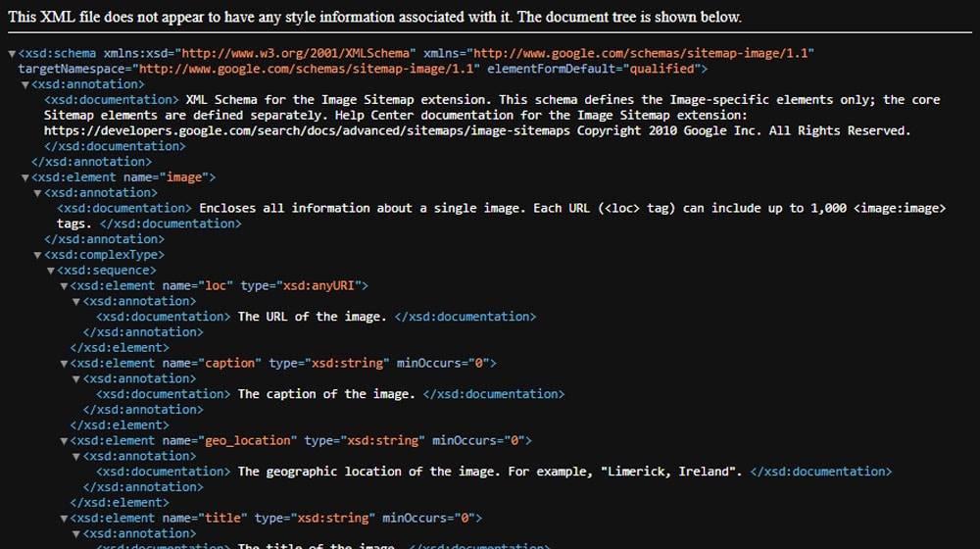Screen dimensions: 980x549
Task: Collapse the xsd:annotation directly under the image element
Action: click(37, 193)
